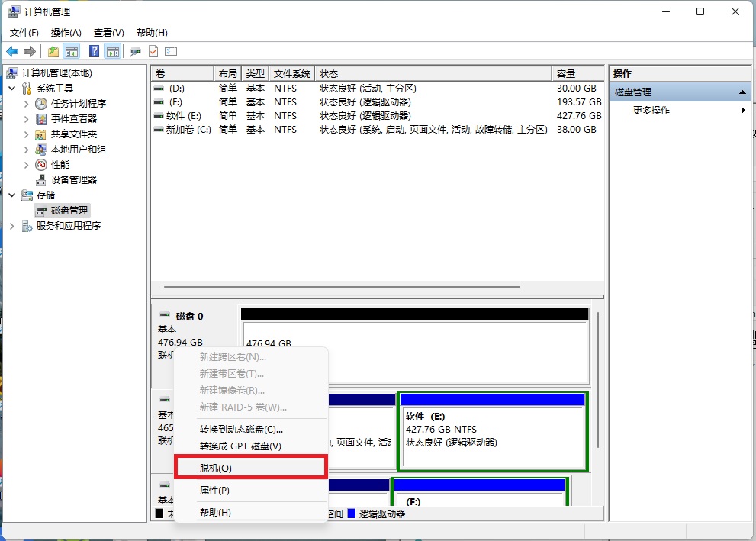
Task: Expand the 服务和应用程序 node
Action: [12, 226]
